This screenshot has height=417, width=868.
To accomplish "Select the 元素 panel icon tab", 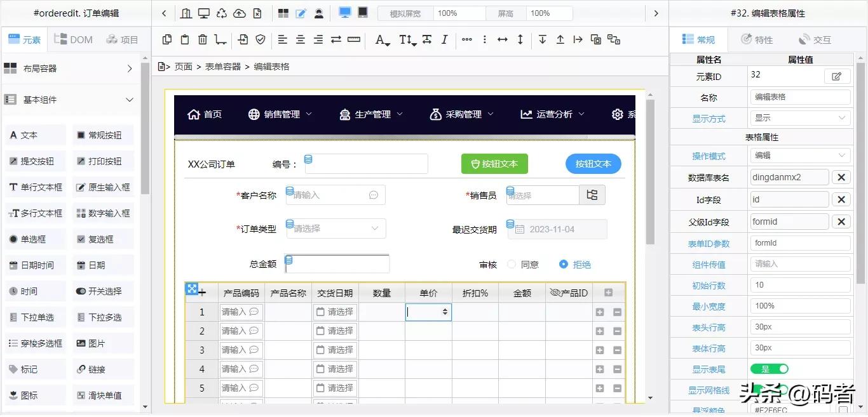I will pyautogui.click(x=24, y=39).
